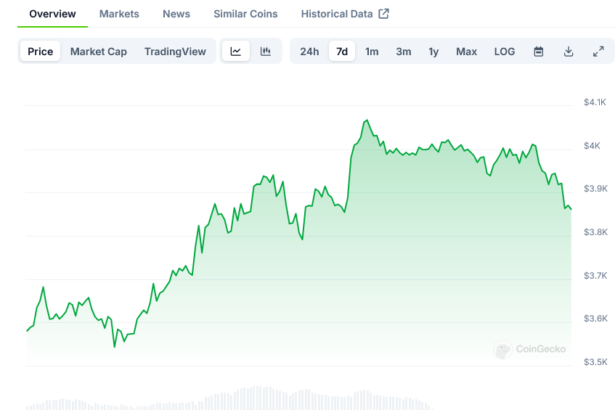Toggle LOG scale on the chart
The height and width of the screenshot is (410, 615).
(x=505, y=51)
